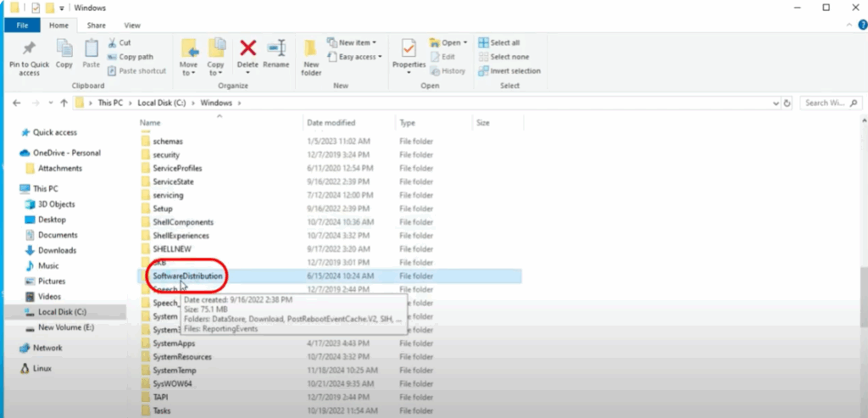This screenshot has width=868, height=418.
Task: Click Select all
Action: 498,42
